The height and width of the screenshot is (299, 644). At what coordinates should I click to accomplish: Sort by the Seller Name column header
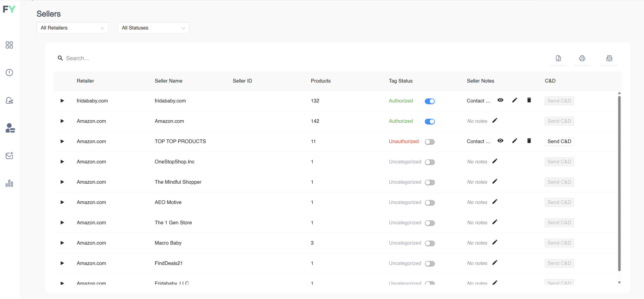[168, 81]
